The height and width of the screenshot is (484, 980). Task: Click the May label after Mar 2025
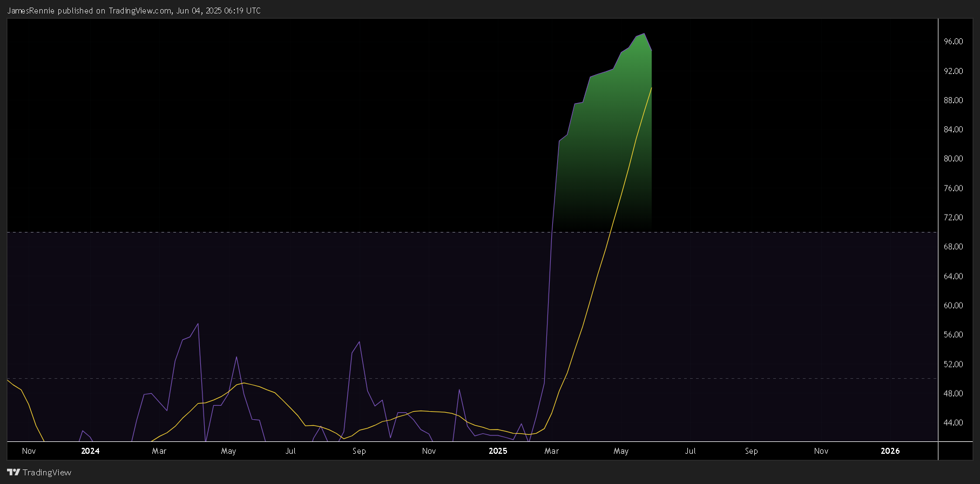(x=621, y=451)
